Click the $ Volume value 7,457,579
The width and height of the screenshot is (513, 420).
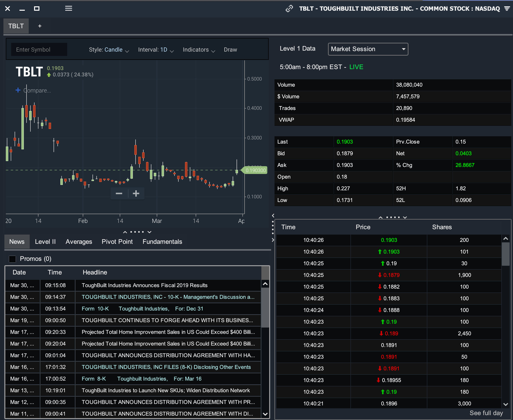(408, 96)
